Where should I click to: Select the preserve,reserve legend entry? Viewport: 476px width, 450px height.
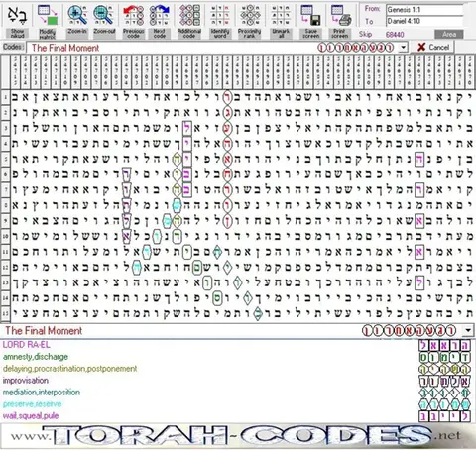[33, 404]
